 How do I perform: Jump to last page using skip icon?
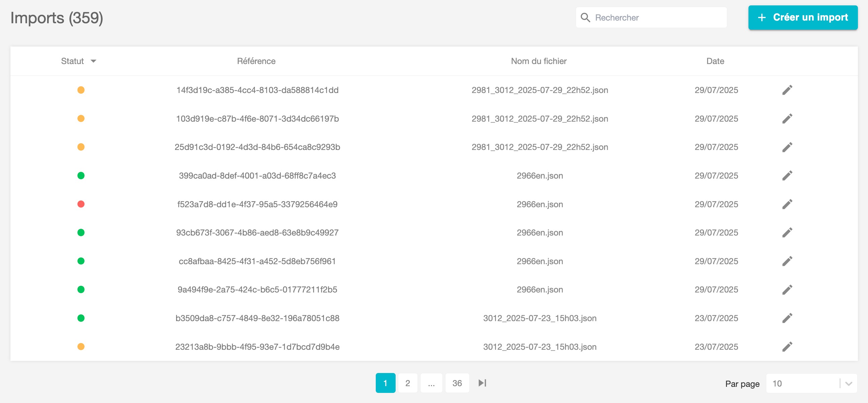point(482,383)
